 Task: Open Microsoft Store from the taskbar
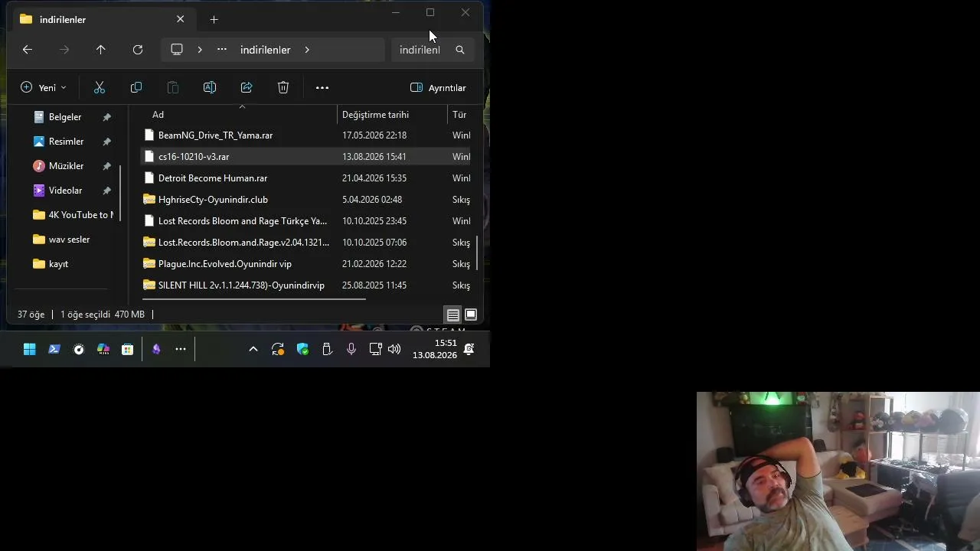pyautogui.click(x=128, y=350)
